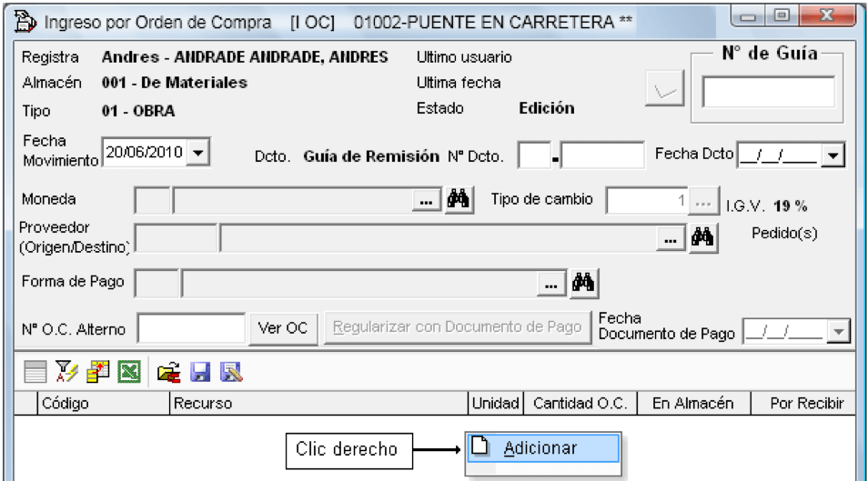Click the open folder icon in toolbar

(169, 373)
